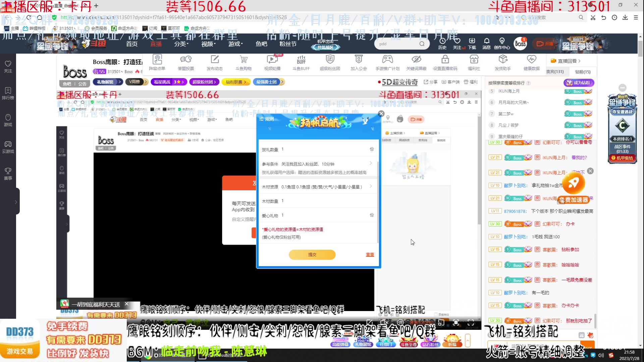The image size is (644, 362).
Task: Click Boss avatar in header
Action: pyautogui.click(x=520, y=44)
